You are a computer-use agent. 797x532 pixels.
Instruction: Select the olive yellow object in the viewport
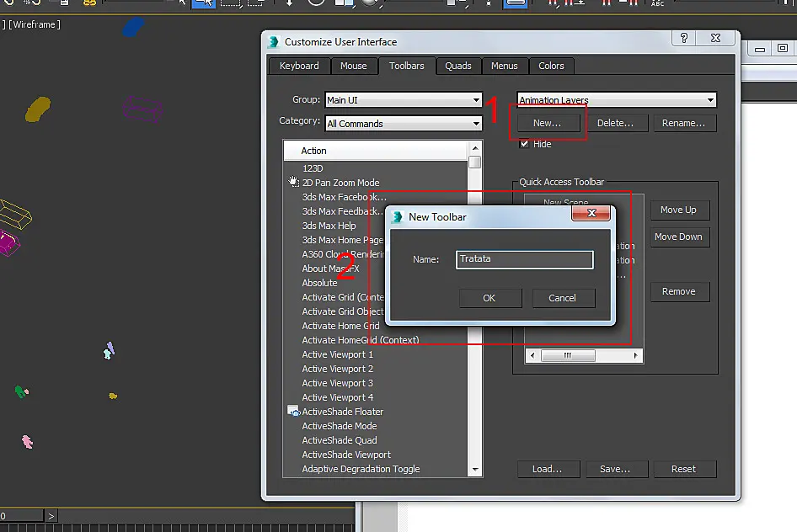pos(38,109)
